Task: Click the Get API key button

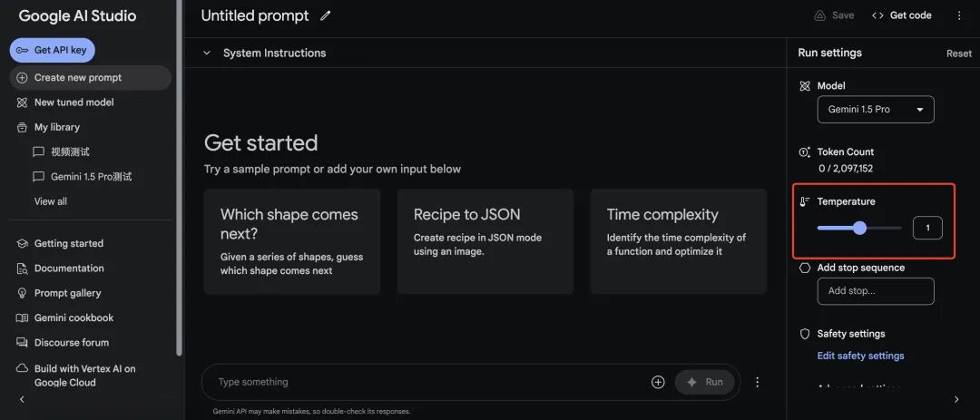Action: (x=53, y=50)
